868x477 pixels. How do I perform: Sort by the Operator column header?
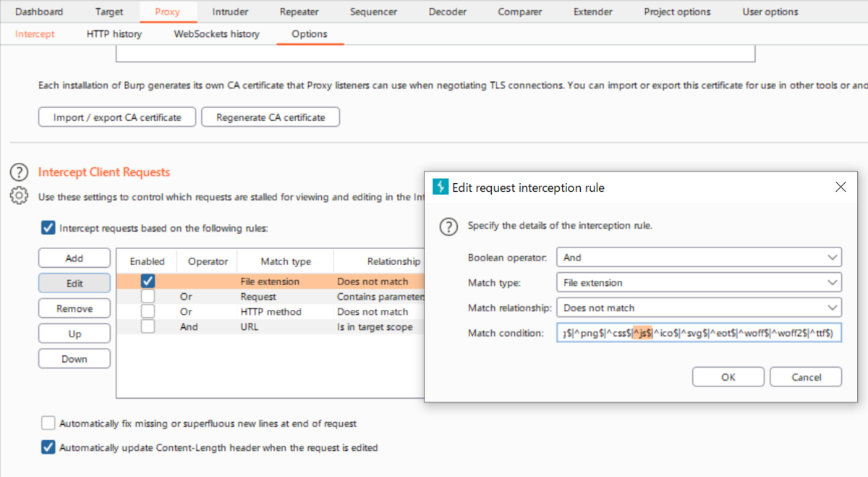click(208, 261)
